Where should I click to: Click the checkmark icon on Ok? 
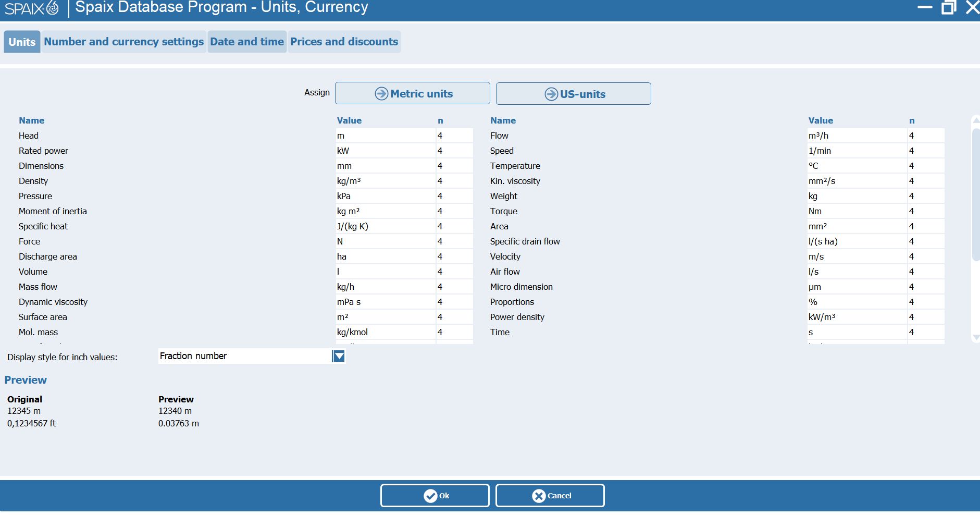(430, 496)
